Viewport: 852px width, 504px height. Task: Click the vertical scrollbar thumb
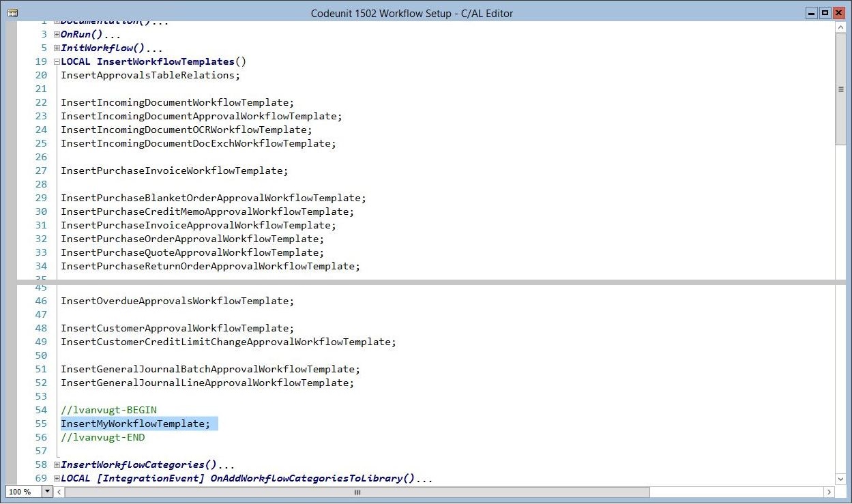tap(840, 89)
